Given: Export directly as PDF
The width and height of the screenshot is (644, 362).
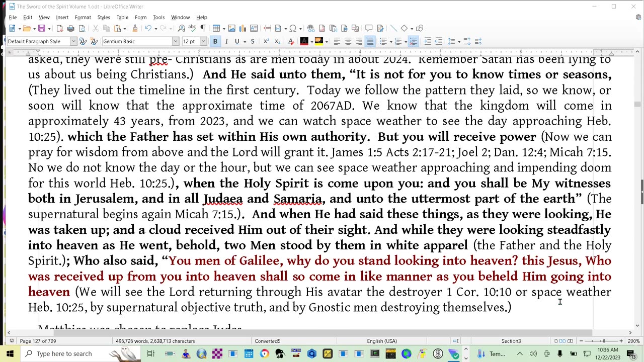Looking at the screenshot, I should 60,28.
